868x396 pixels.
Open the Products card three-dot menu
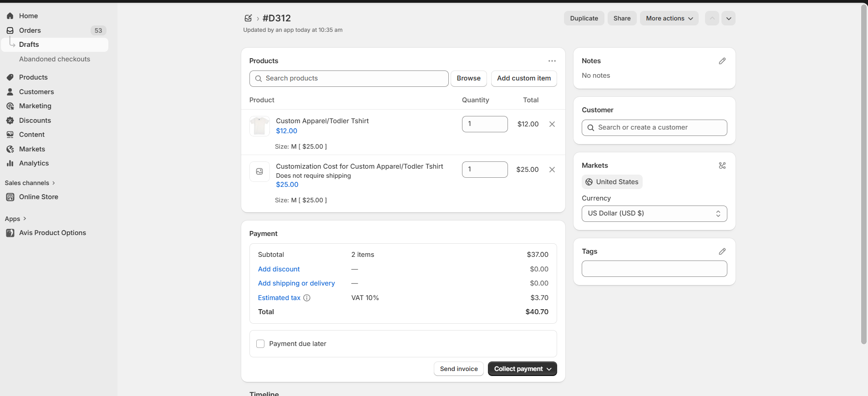click(552, 61)
